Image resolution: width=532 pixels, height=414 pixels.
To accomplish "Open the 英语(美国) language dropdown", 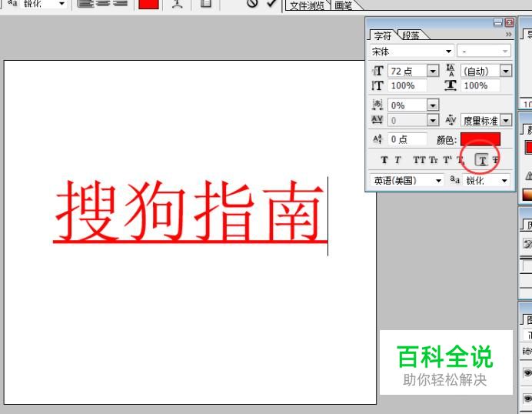I will pos(407,180).
